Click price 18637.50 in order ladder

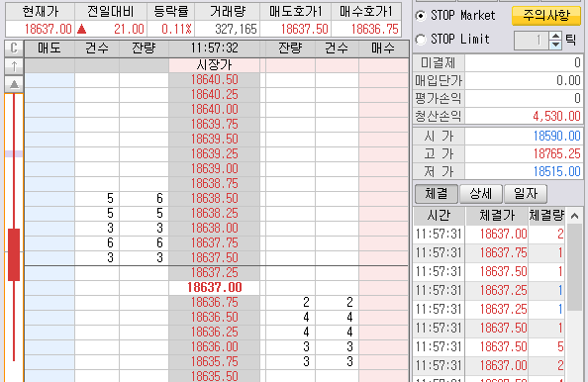point(214,257)
